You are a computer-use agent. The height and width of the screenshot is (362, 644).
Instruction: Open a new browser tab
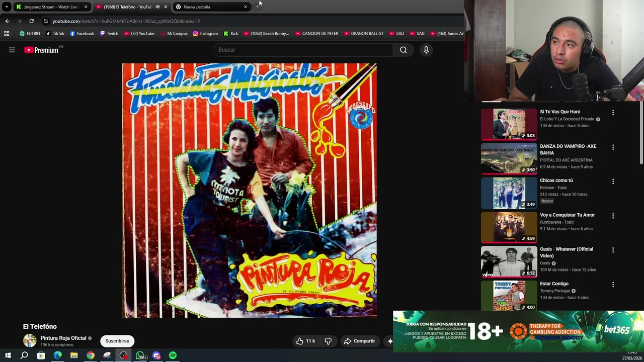point(258,7)
